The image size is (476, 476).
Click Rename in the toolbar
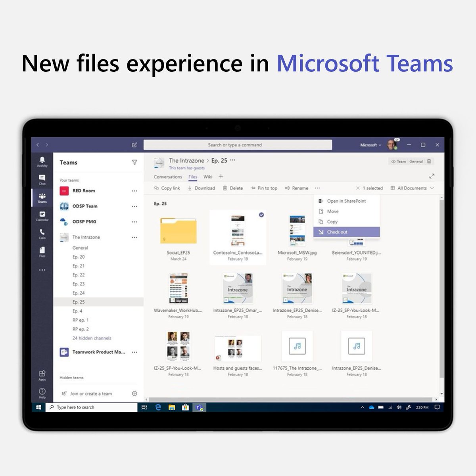tap(296, 188)
